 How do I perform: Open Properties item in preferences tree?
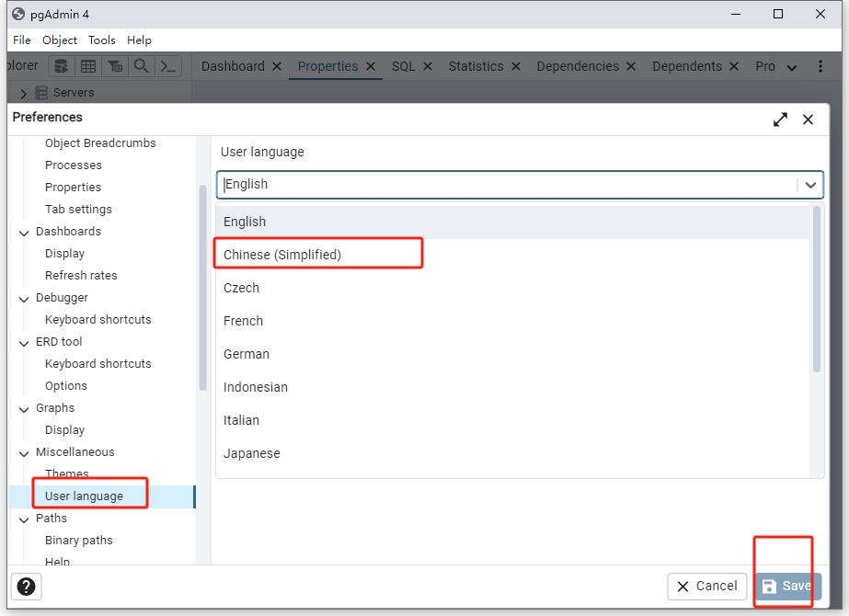coord(73,188)
